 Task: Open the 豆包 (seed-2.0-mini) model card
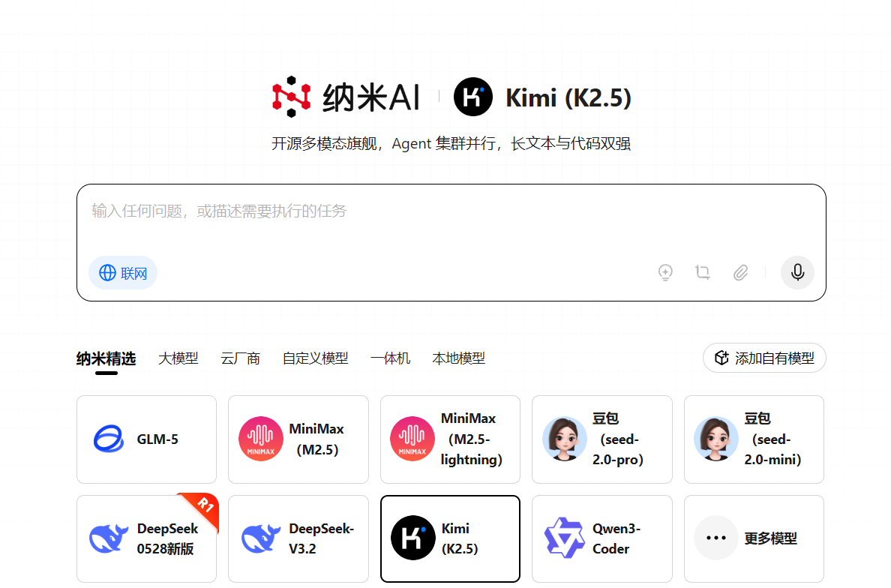pos(753,439)
